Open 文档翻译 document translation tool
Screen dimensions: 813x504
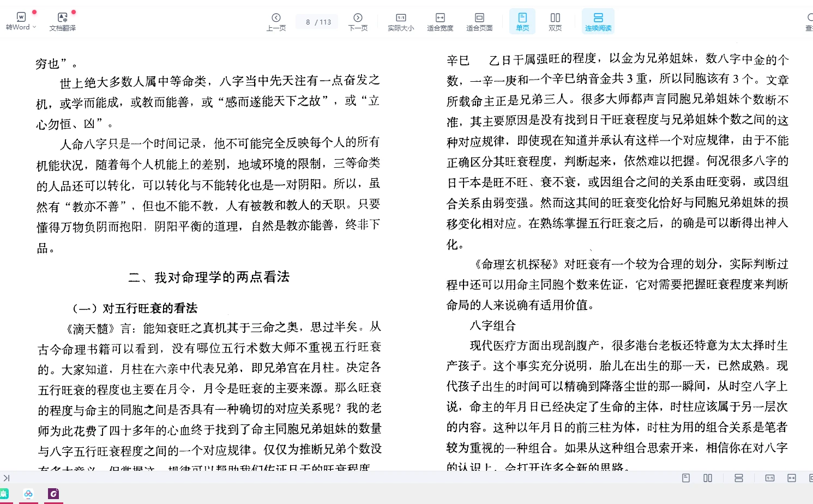click(x=62, y=18)
